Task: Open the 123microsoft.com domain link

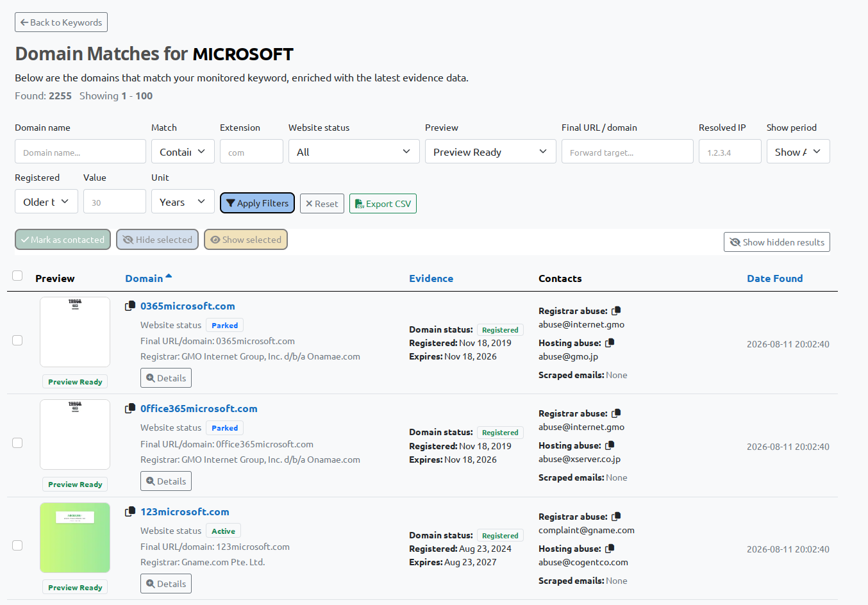Action: 185,512
